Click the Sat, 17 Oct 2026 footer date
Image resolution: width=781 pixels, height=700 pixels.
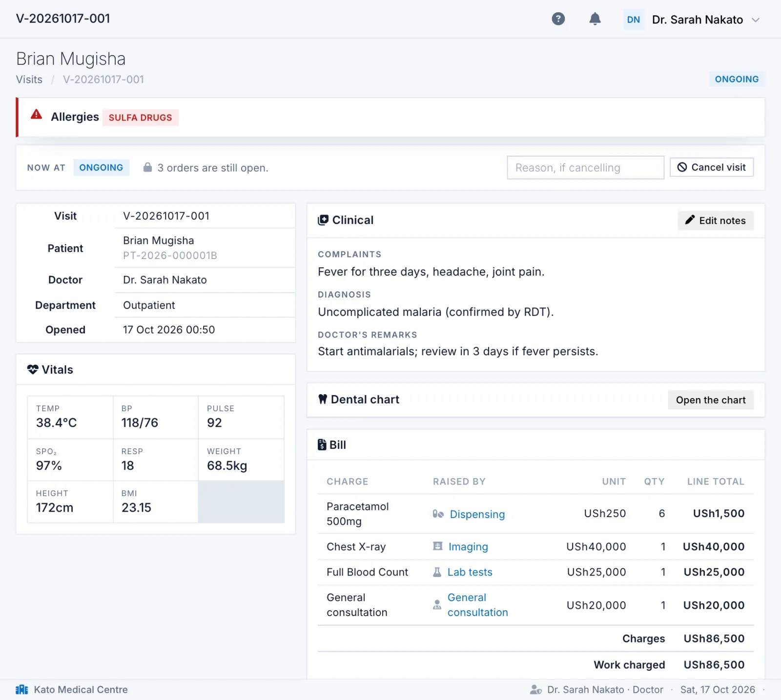pyautogui.click(x=718, y=689)
